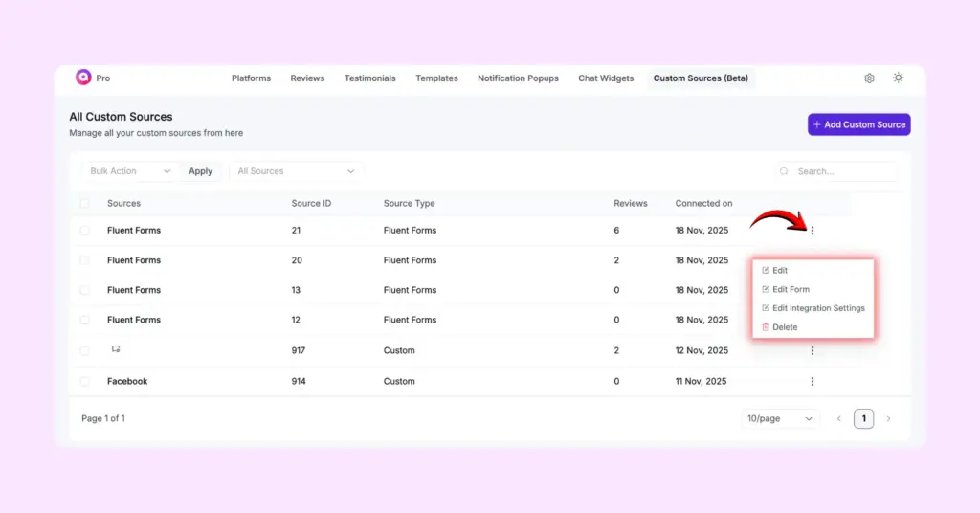Select Custom Sources (Beta) tab
This screenshot has width=980, height=513.
[701, 78]
